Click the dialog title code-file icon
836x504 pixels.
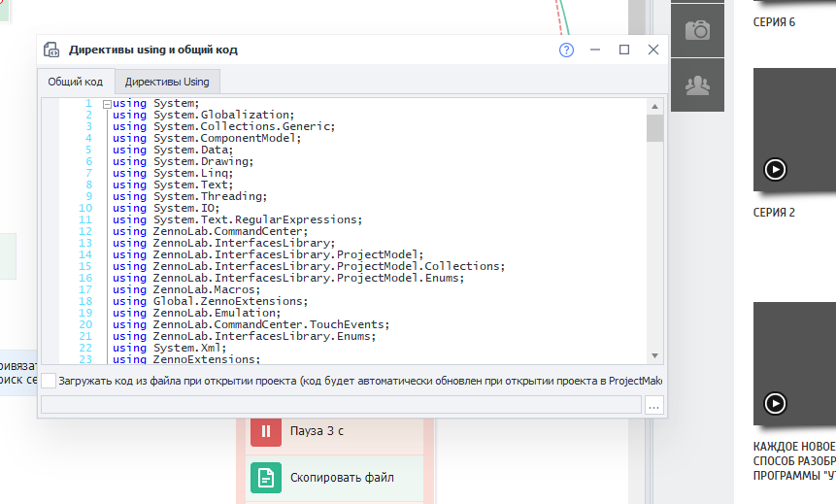[x=51, y=50]
